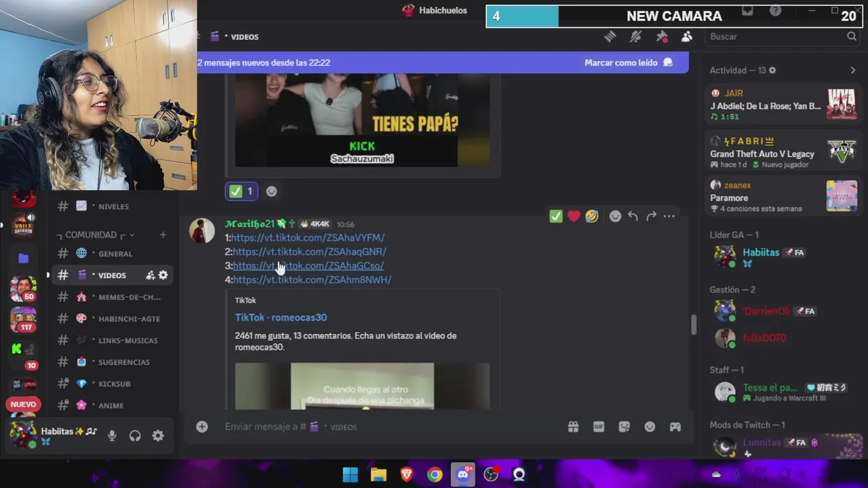Viewport: 868px width, 488px height.
Task: Deafen with headphones icon
Action: [135, 436]
